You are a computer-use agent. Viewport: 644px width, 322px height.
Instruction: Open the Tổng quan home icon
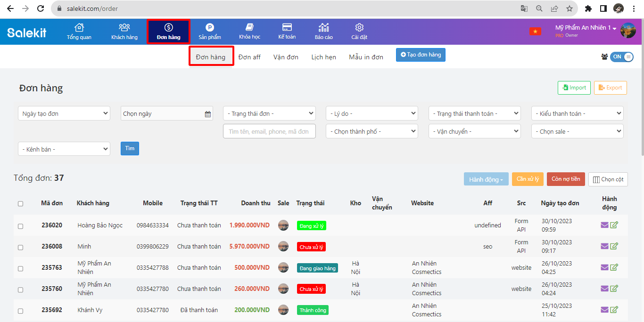coord(79,28)
